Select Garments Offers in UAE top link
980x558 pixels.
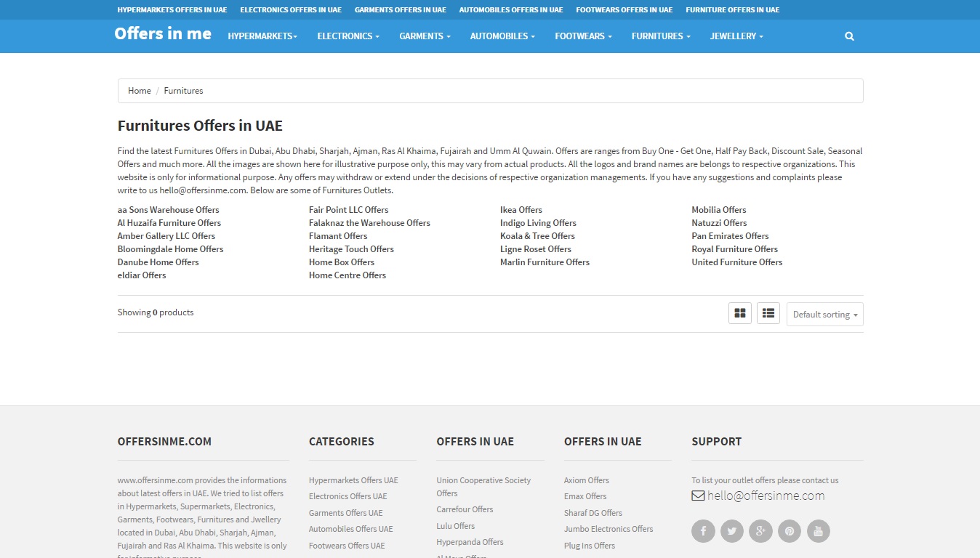[x=400, y=10]
